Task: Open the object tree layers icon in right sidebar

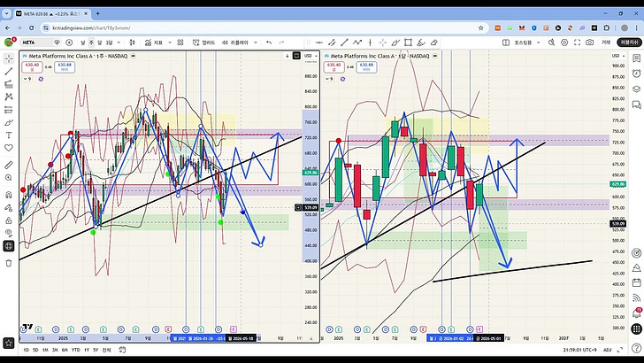Action: click(x=636, y=89)
